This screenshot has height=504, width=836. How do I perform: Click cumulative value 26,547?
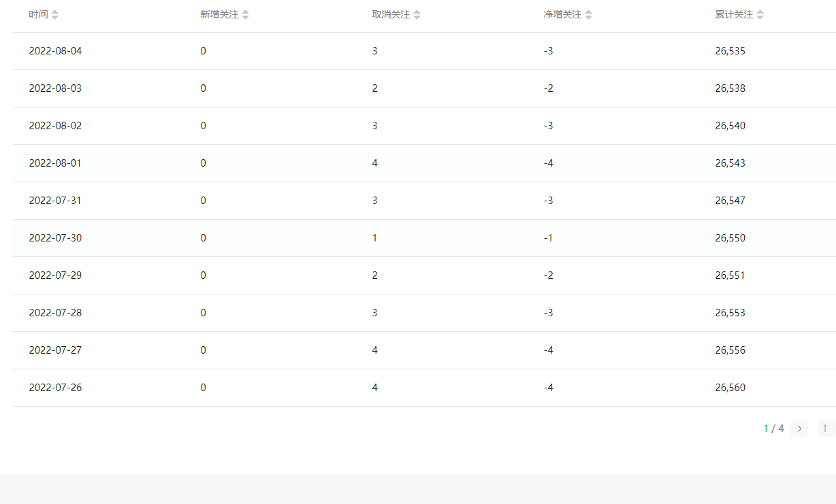pyautogui.click(x=730, y=201)
